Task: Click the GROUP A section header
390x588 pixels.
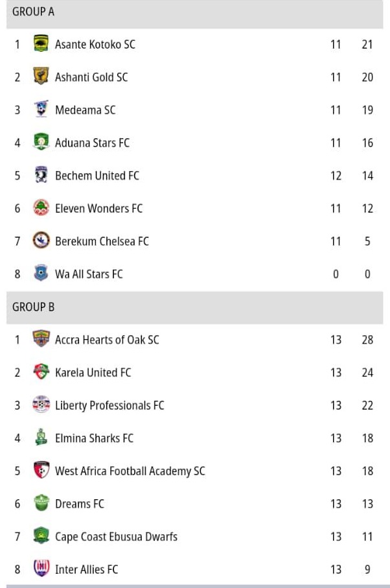Action: 195,13
